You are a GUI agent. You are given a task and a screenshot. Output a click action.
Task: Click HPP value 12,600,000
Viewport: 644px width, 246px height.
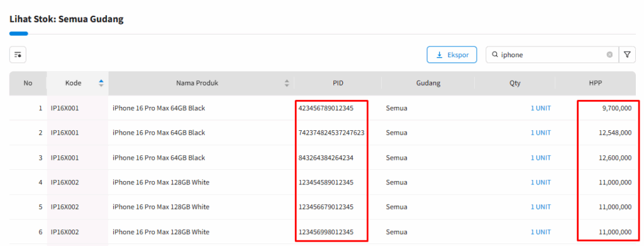[615, 158]
